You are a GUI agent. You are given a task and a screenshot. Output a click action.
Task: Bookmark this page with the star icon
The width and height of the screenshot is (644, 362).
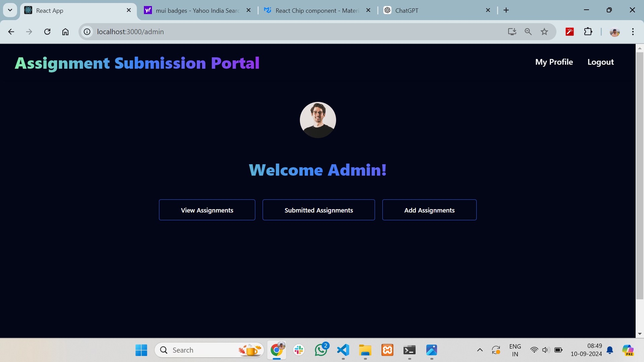click(x=544, y=32)
